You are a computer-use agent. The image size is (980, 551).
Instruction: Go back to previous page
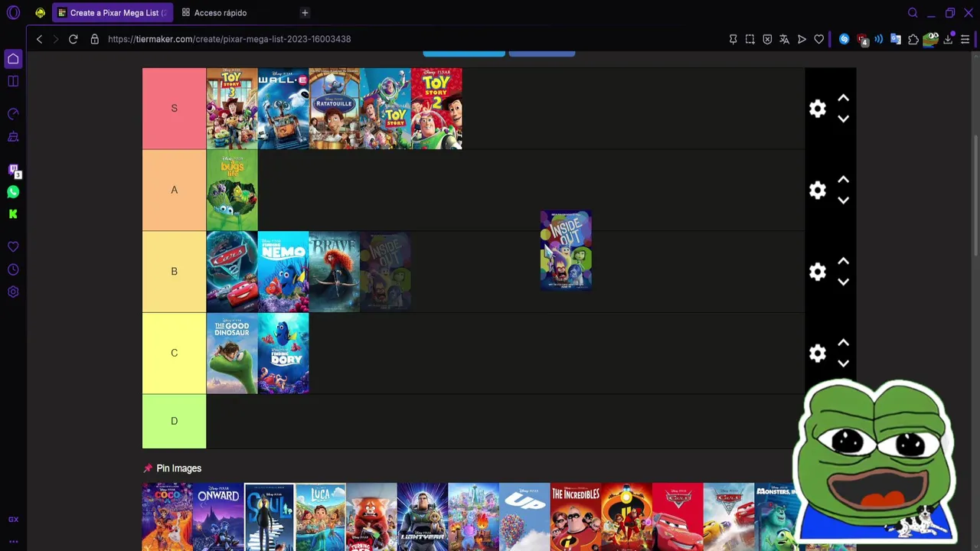39,39
